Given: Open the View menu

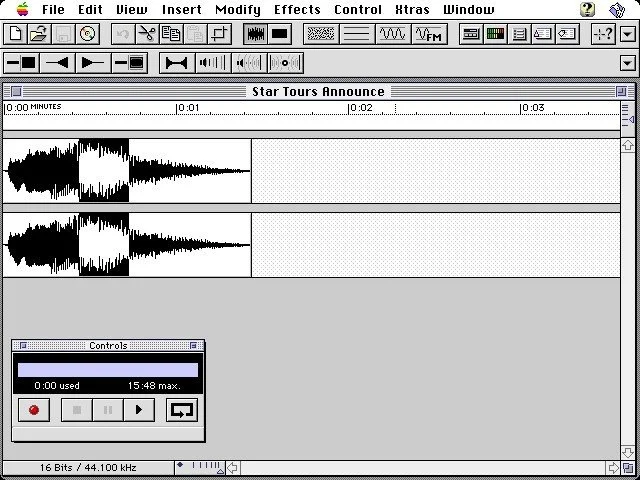Looking at the screenshot, I should tap(132, 9).
